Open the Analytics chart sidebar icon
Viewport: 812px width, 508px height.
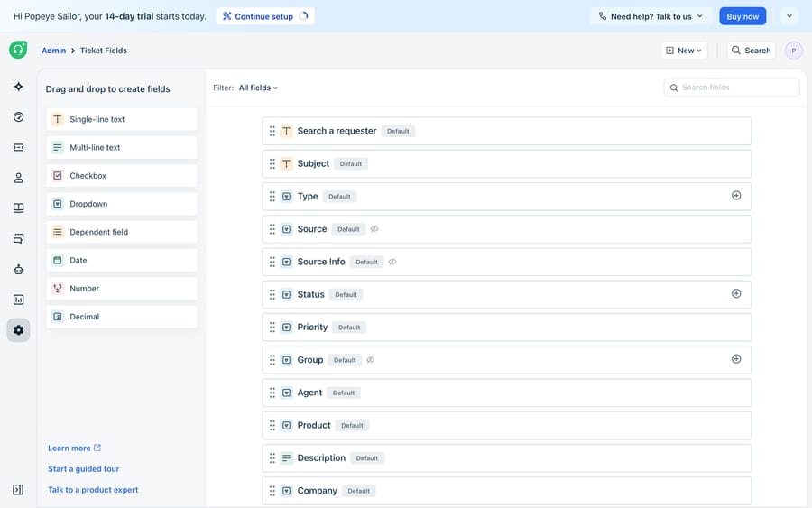tap(19, 300)
